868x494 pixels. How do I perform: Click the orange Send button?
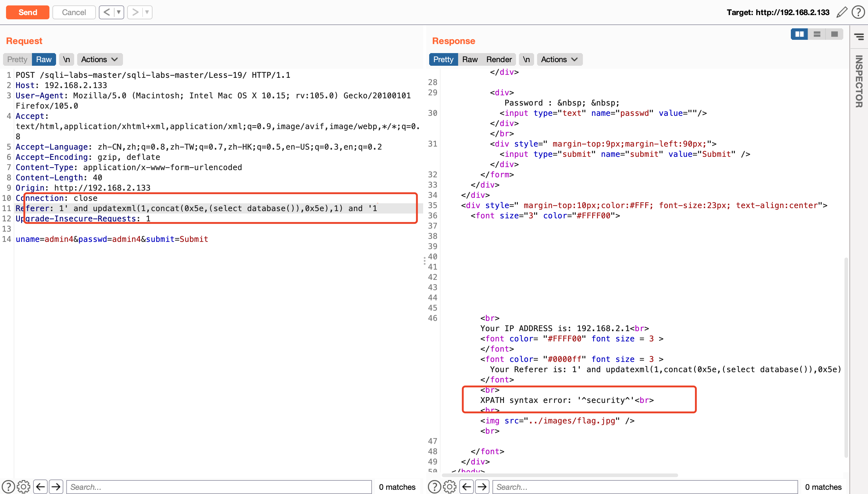(x=27, y=12)
